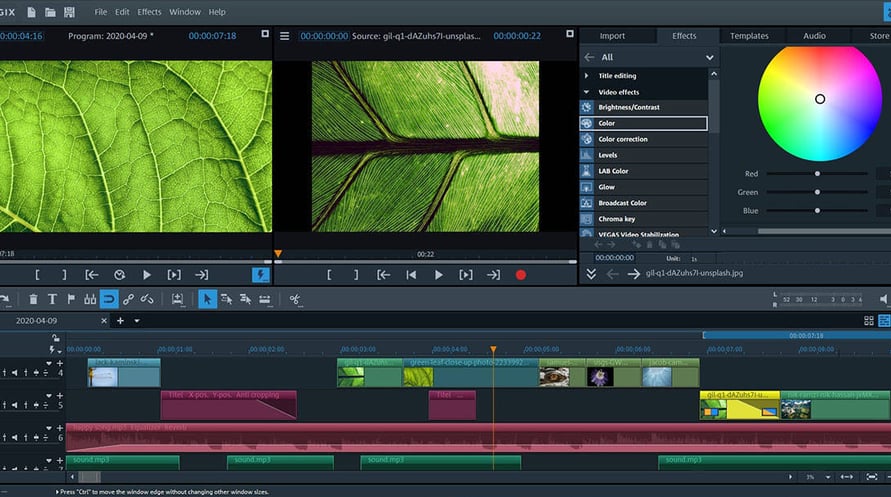Expand the Title editing category
891x497 pixels.
[x=586, y=76]
